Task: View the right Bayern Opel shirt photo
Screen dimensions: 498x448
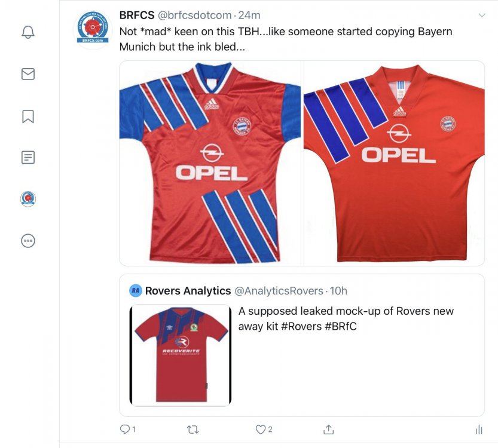Action: point(394,162)
